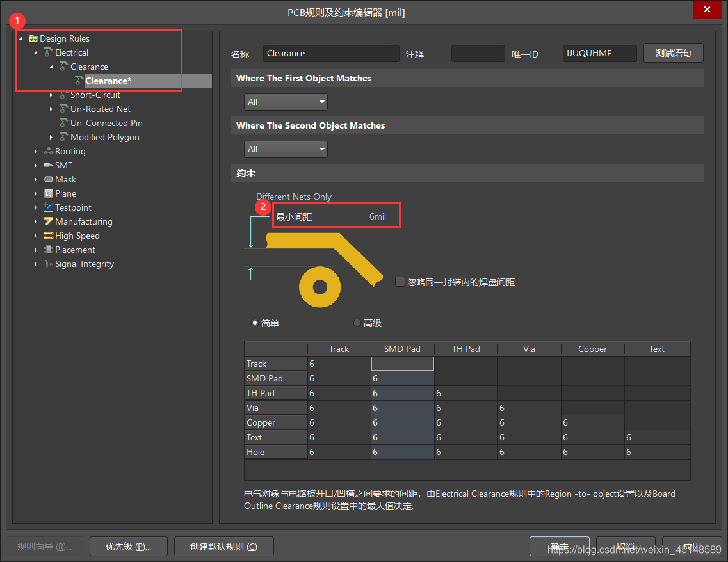Select the 高级 (advanced) radio button
This screenshot has width=728, height=562.
click(x=357, y=323)
